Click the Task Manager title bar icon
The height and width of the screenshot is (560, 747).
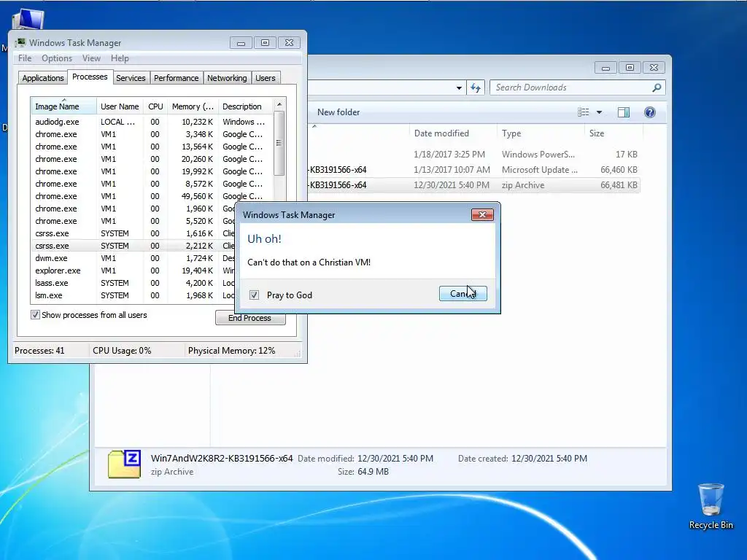click(20, 43)
